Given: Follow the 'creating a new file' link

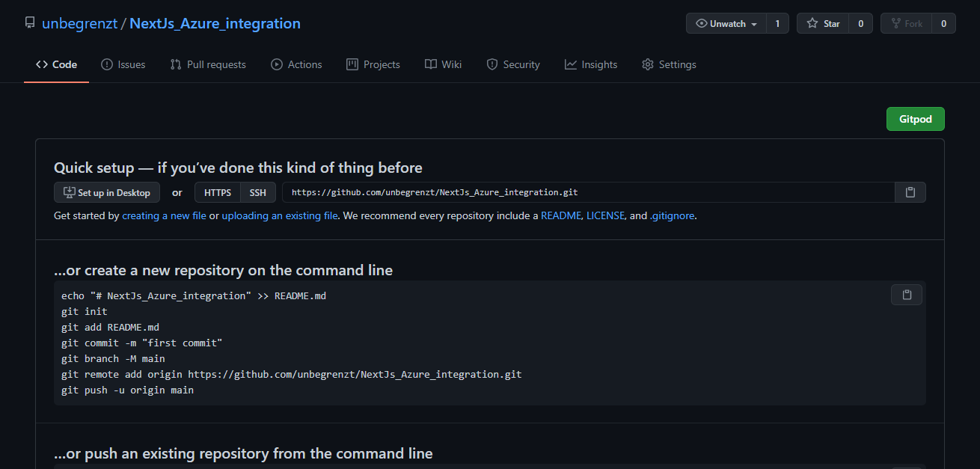Looking at the screenshot, I should pyautogui.click(x=164, y=215).
